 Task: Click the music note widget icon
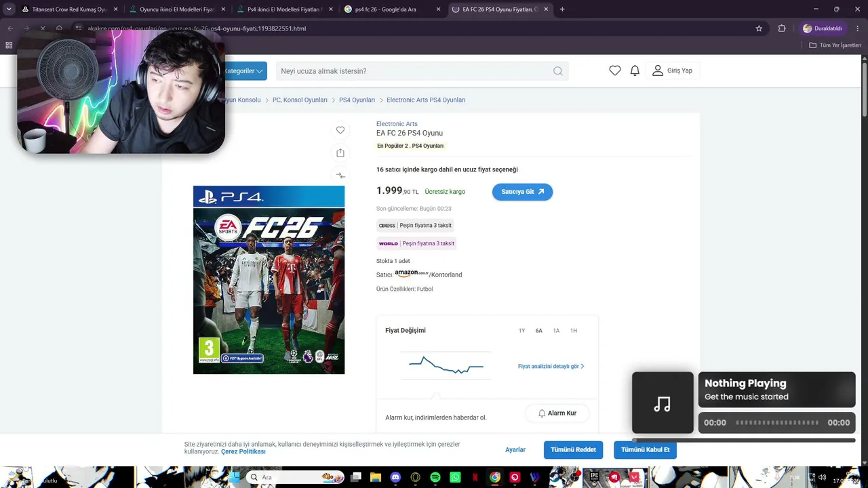(663, 404)
